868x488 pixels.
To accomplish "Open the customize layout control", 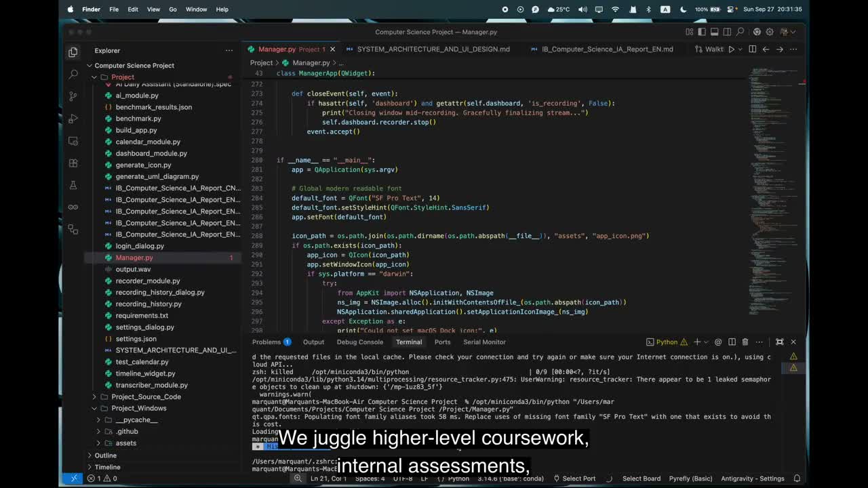I will [x=690, y=32].
